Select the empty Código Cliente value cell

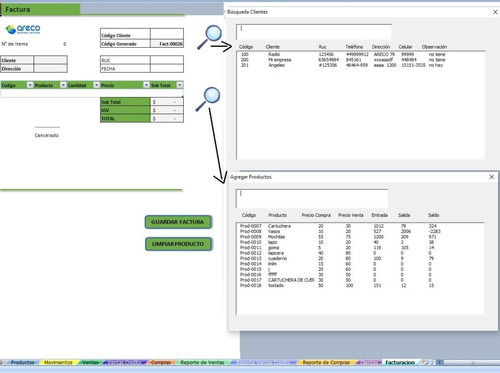click(167, 34)
